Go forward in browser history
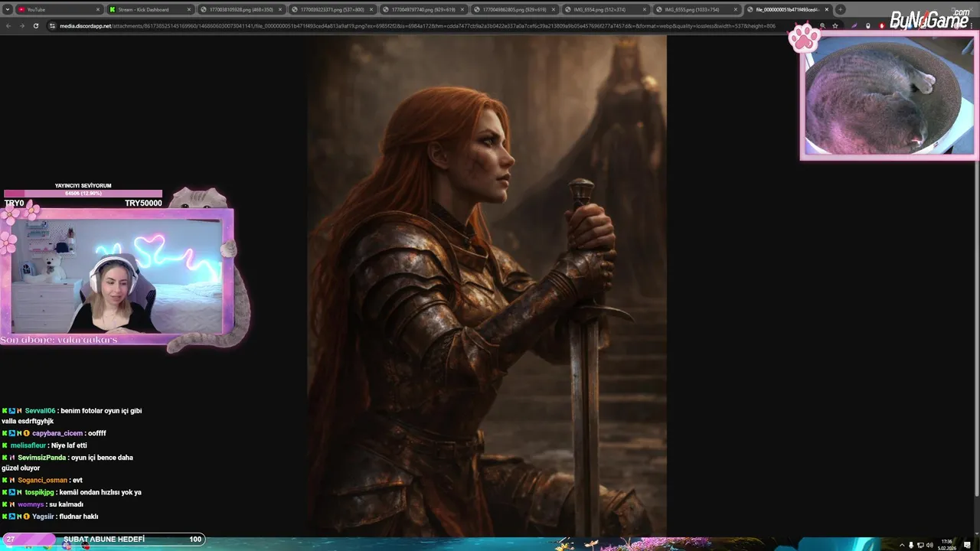The image size is (980, 551). point(21,25)
